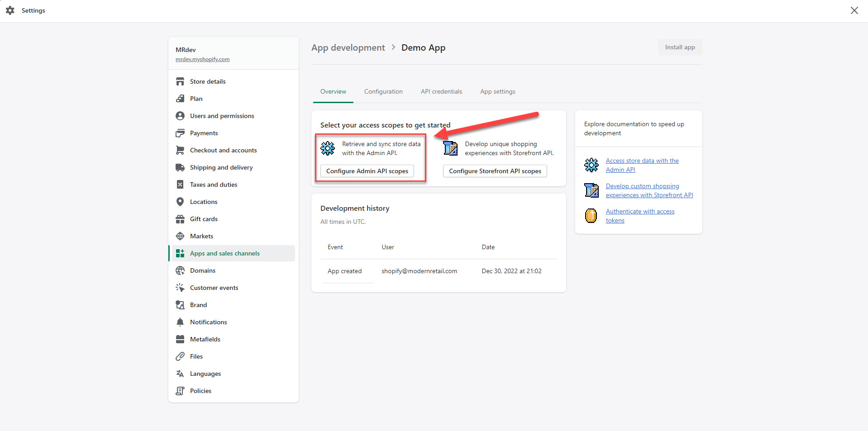
Task: Click the coin icon beside Authenticate link
Action: tap(591, 216)
